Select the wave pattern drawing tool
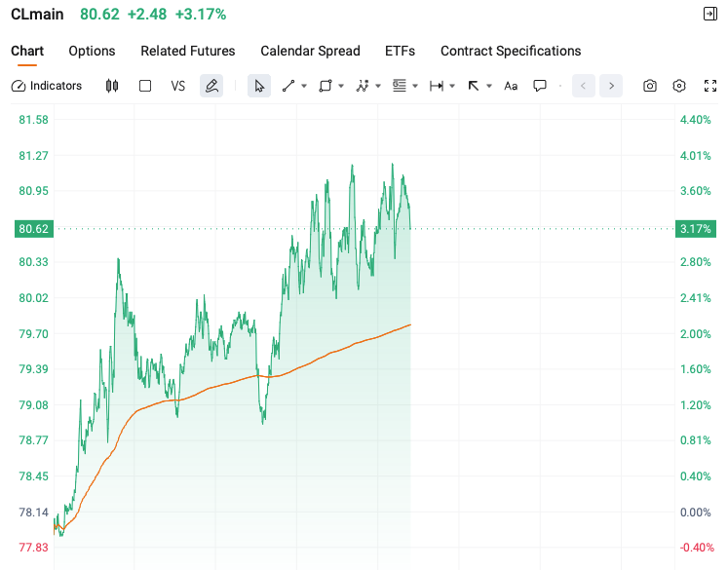728x570 pixels. pos(363,86)
